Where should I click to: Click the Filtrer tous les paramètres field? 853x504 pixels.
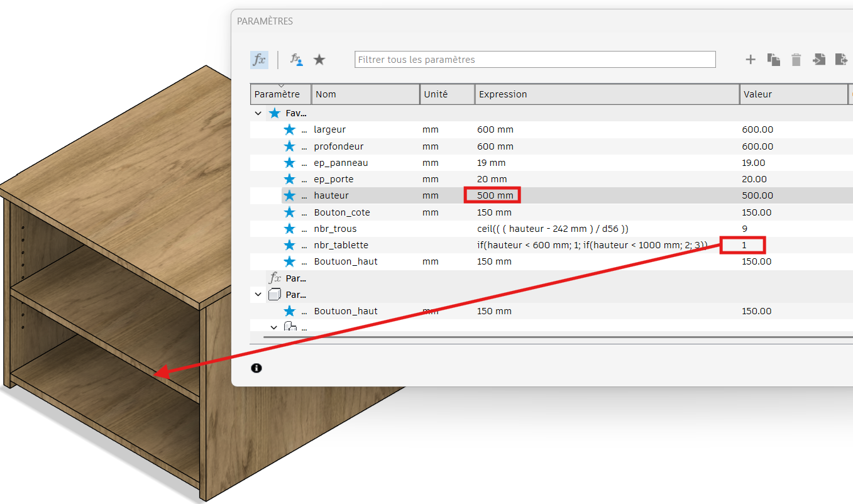[x=534, y=60]
